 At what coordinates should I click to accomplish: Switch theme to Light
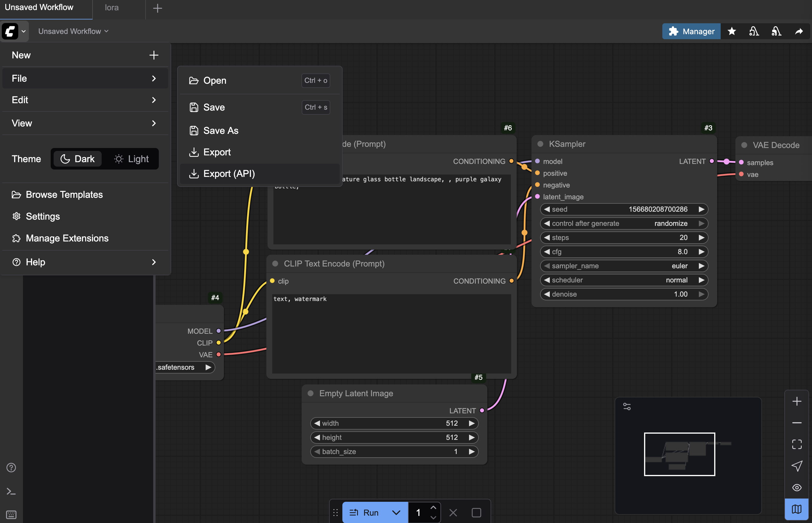pyautogui.click(x=131, y=159)
